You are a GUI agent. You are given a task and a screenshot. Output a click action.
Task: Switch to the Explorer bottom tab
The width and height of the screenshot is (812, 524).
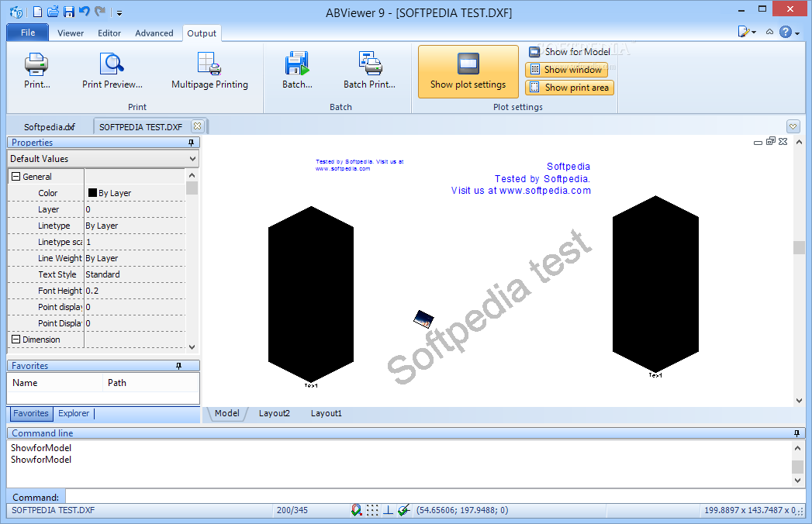(x=74, y=413)
